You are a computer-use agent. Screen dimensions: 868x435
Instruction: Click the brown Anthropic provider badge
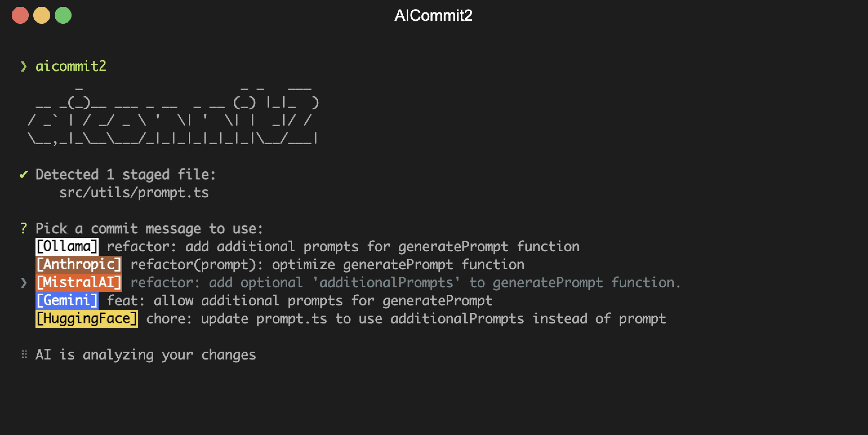click(x=79, y=265)
